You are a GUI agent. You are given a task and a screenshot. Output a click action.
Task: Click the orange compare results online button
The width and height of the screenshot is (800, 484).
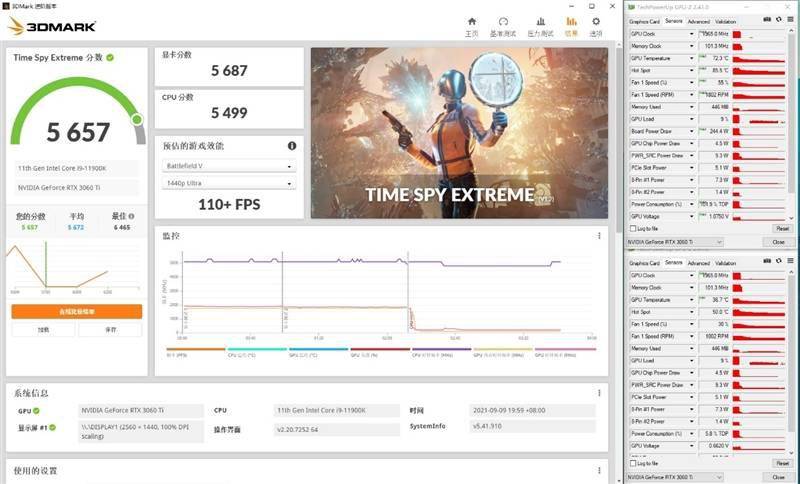click(x=77, y=311)
